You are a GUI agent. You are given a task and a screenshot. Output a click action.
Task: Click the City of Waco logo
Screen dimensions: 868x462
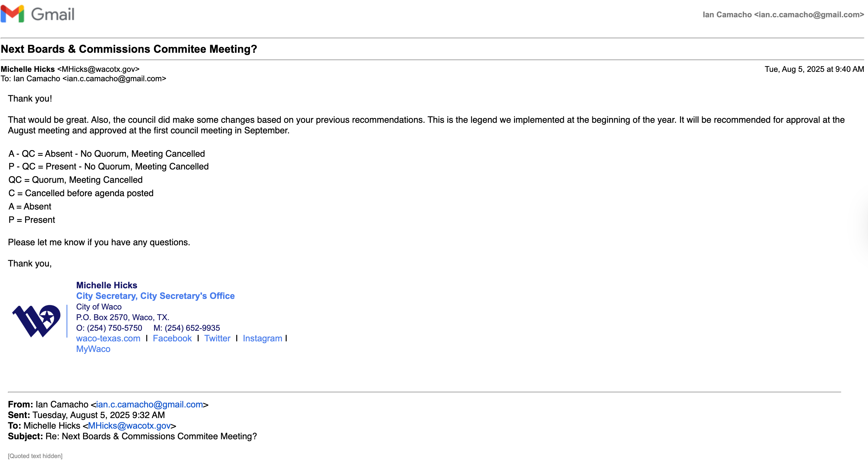click(x=36, y=320)
